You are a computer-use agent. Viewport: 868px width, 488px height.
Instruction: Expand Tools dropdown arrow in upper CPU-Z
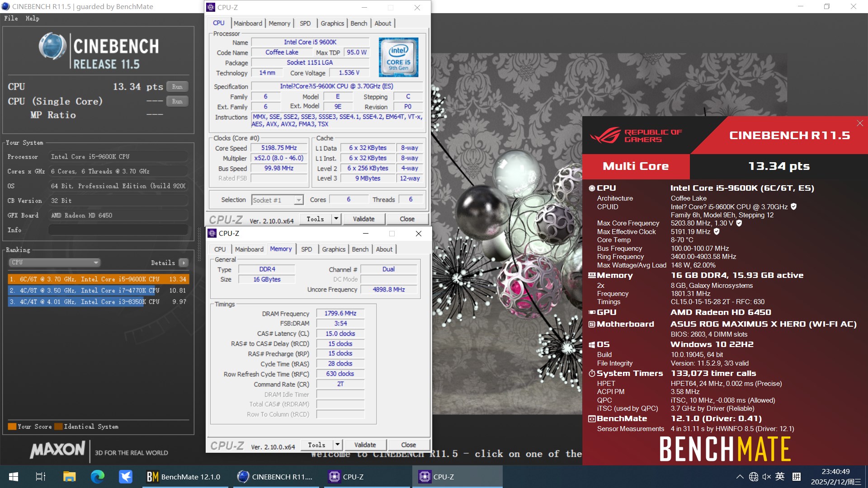(x=336, y=219)
